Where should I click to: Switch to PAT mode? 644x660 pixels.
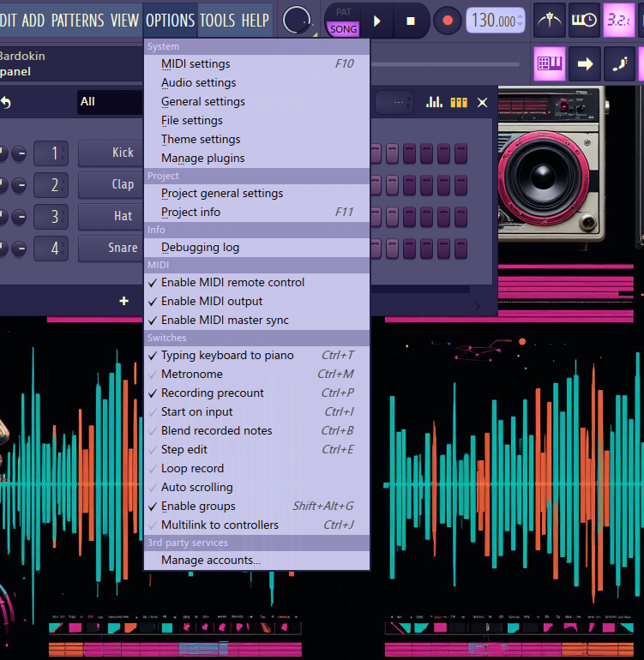pyautogui.click(x=343, y=12)
